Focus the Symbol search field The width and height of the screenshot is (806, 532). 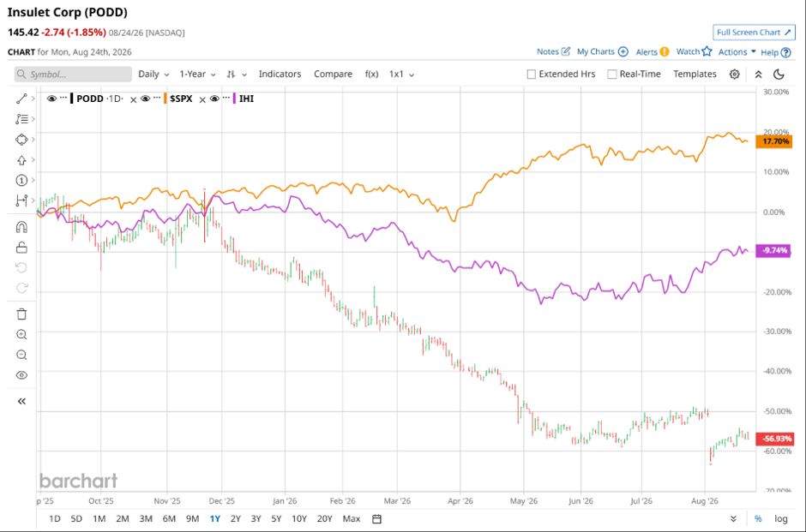pos(73,75)
